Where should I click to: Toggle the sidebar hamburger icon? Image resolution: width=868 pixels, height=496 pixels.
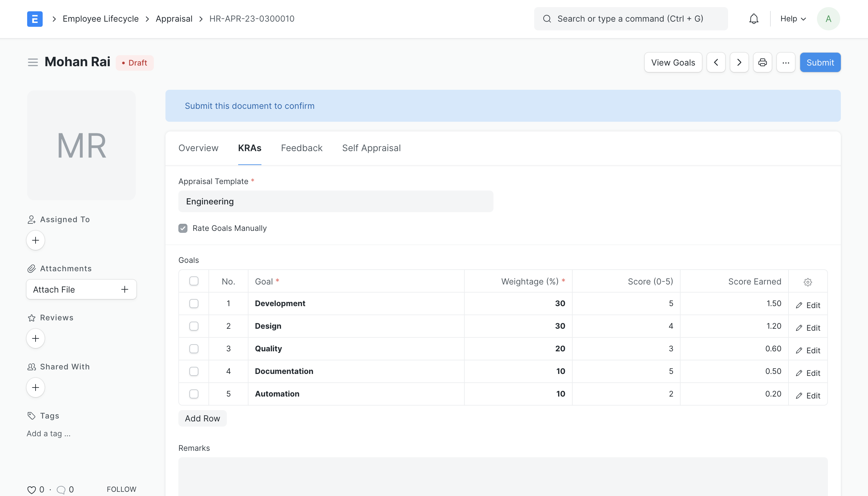tap(33, 62)
